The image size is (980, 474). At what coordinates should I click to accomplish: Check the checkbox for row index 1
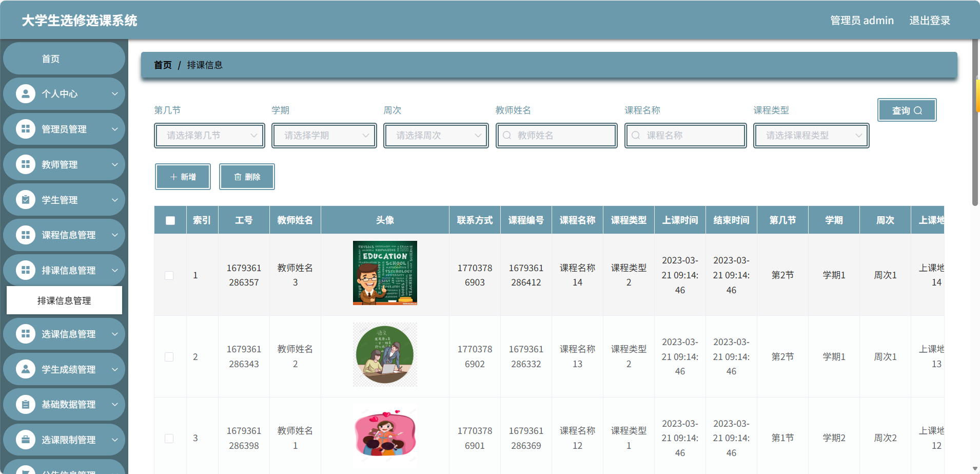169,275
